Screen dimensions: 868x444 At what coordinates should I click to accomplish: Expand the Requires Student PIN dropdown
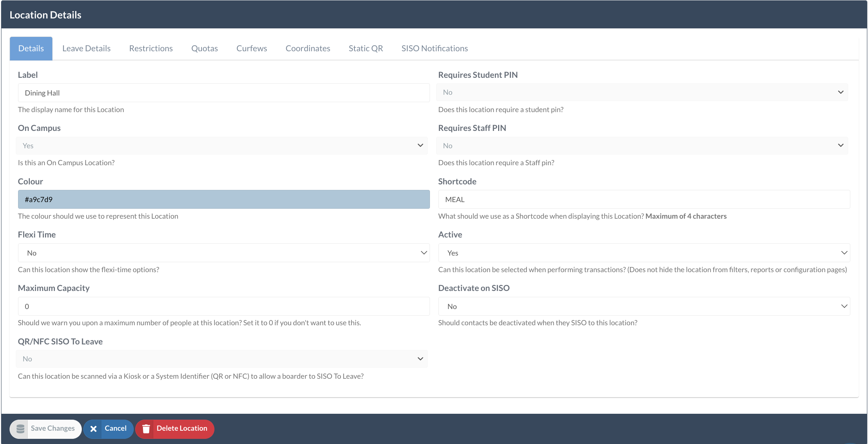click(642, 92)
